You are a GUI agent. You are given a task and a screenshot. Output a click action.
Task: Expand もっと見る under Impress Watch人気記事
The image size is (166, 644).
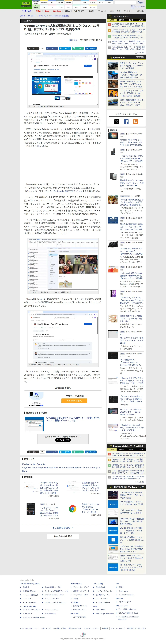coord(140,482)
